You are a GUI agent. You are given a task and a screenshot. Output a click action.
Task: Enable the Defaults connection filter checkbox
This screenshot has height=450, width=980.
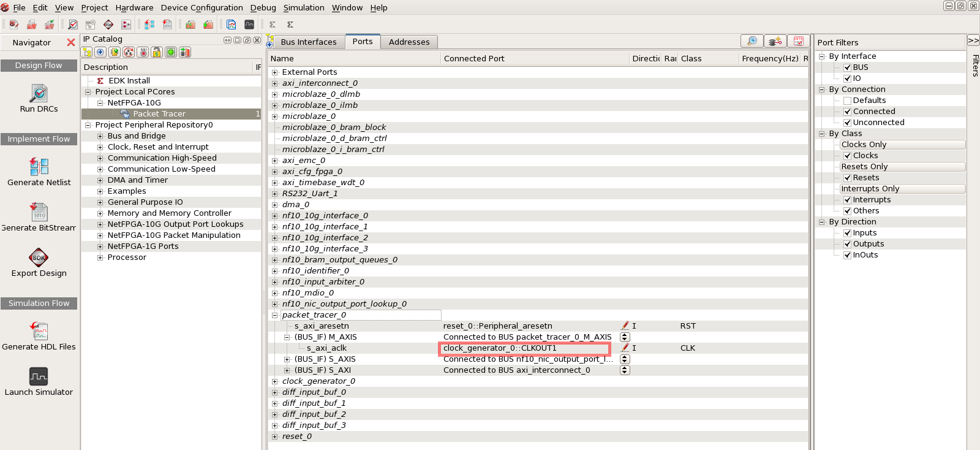click(x=848, y=101)
